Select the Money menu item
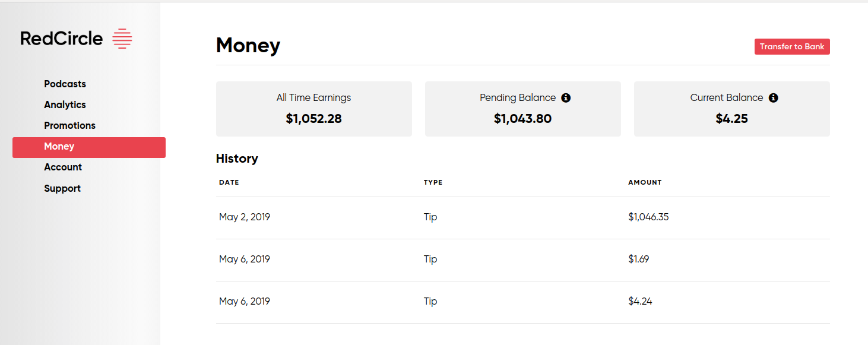The image size is (868, 345). tap(89, 147)
